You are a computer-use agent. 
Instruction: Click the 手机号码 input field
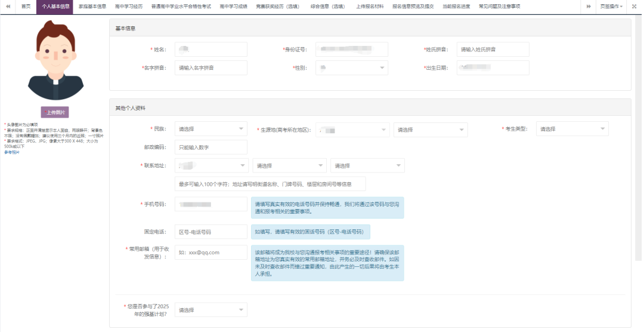pos(210,204)
